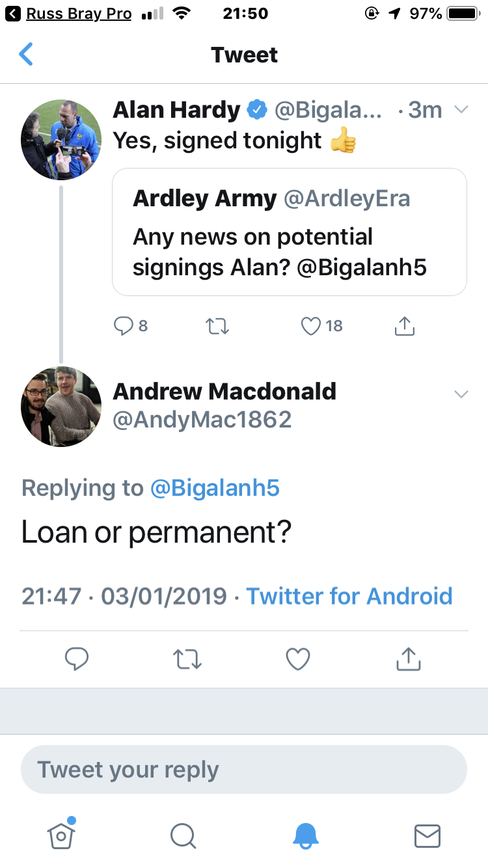Viewport: 488px width, 868px height.
Task: Expand options for Alan Hardy's tweet
Action: tap(461, 110)
